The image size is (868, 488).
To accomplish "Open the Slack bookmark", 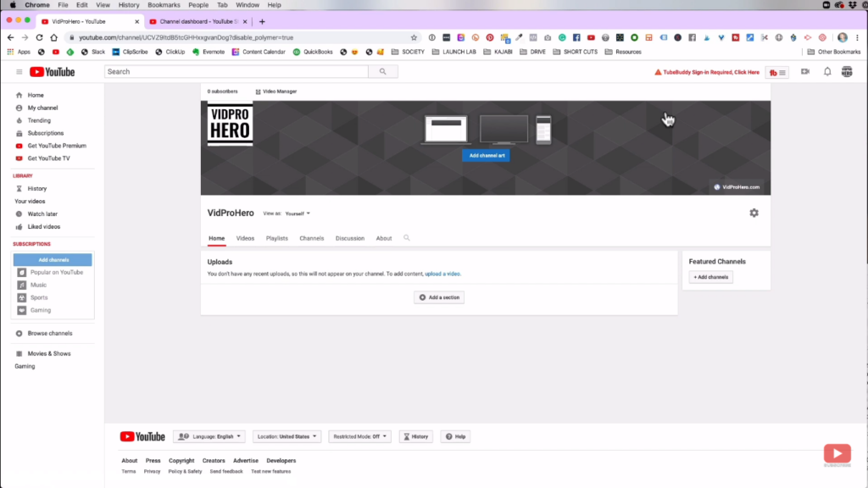I will [x=93, y=52].
